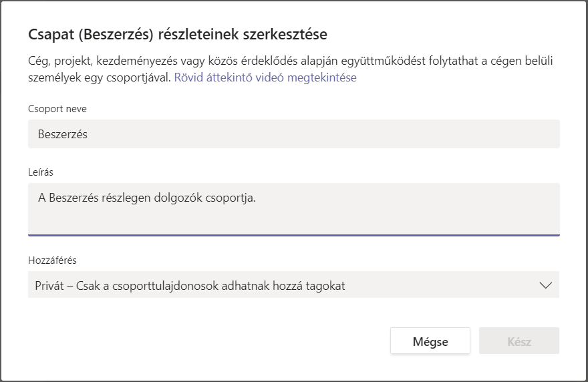Screen dimensions: 588x382
Task: Open the Rövid áttekintő videó megtekintése link
Action: pos(265,77)
